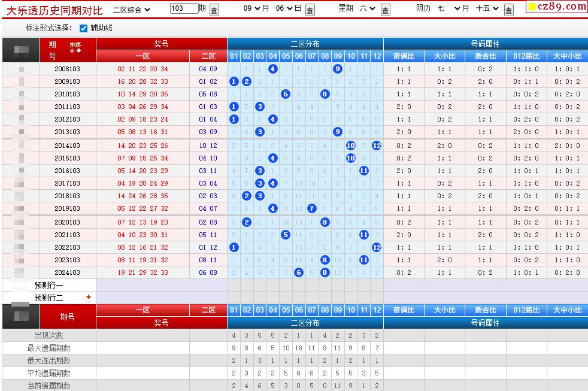Click the 103 period number input field
Image resolution: width=588 pixels, height=391 pixels.
click(x=184, y=8)
